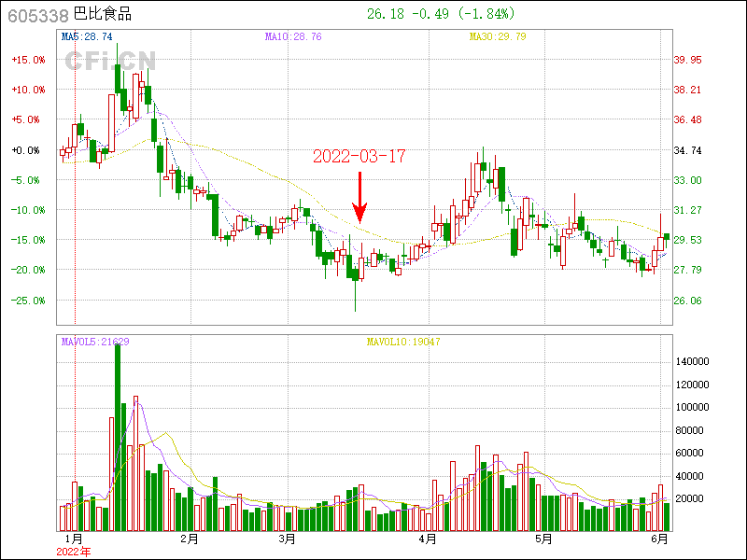
Task: Click the red arrow marking 2022-03-17
Action: click(359, 197)
